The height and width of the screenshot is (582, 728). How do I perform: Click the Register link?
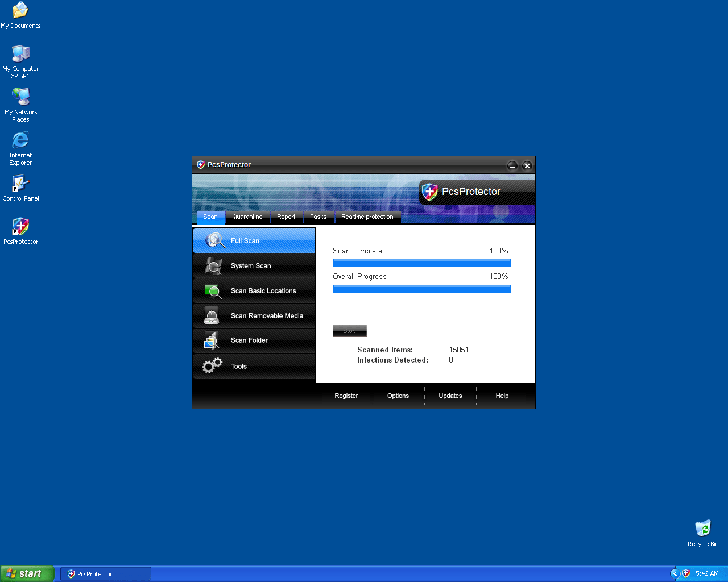(346, 396)
